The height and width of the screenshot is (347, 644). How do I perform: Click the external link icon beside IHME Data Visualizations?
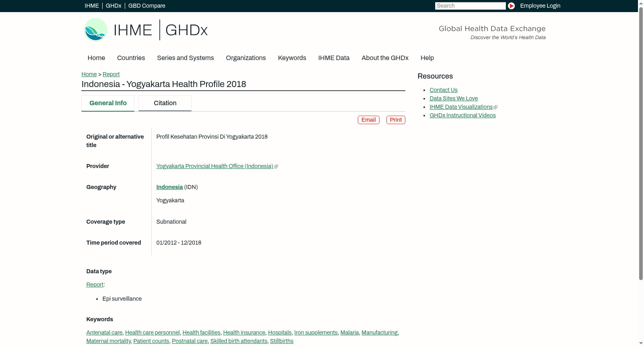495,107
